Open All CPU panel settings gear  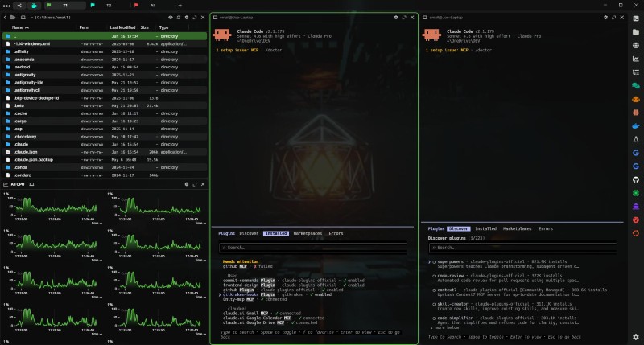pyautogui.click(x=187, y=184)
